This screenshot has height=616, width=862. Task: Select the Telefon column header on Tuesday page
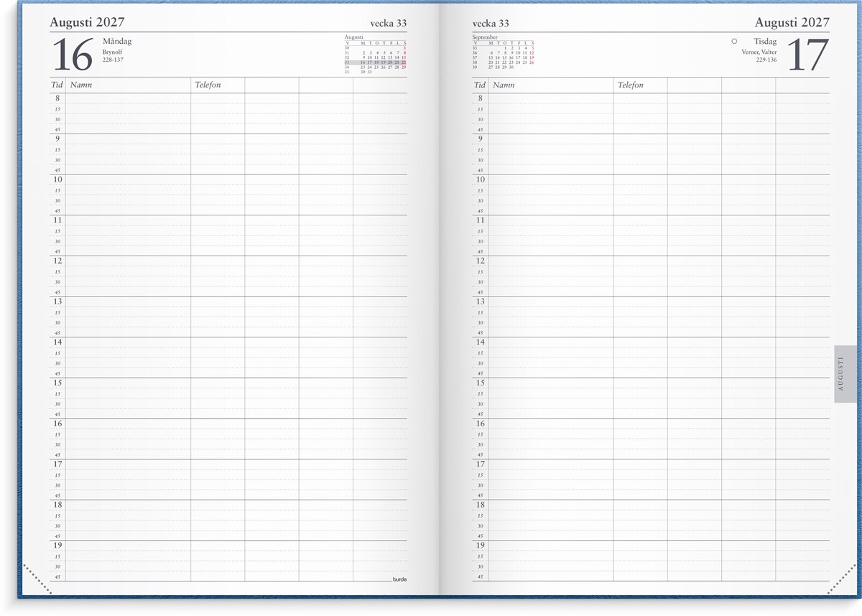(x=630, y=85)
